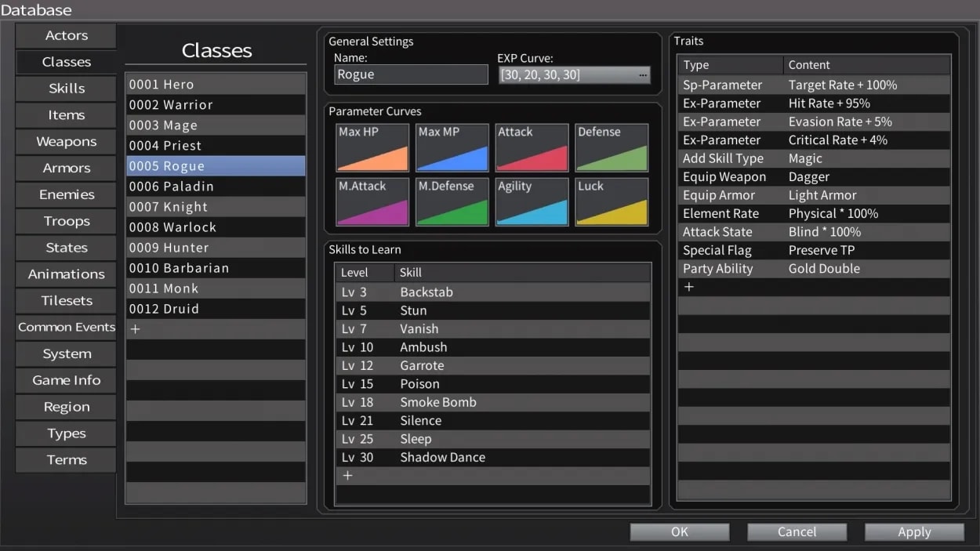Open the Max HP parameter curve
This screenshot has width=980, height=551.
[x=372, y=147]
